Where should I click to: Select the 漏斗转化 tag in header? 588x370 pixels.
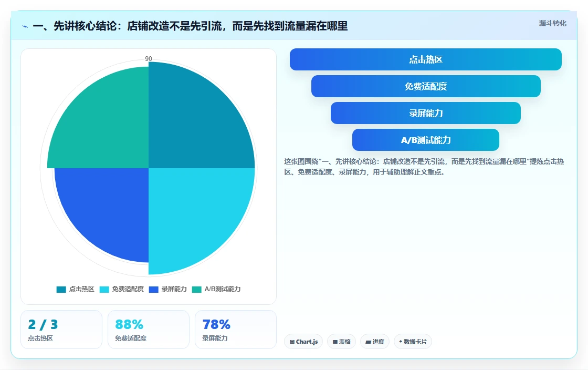point(552,23)
